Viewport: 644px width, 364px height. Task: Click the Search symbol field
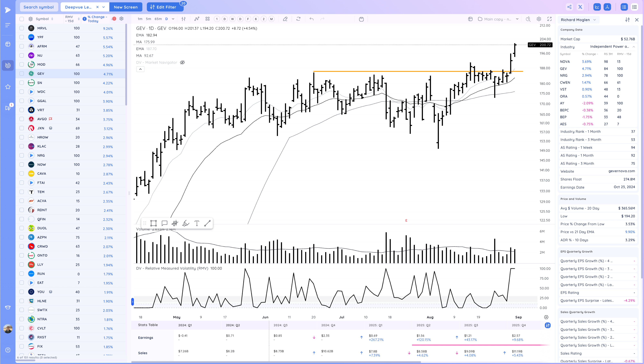(x=38, y=7)
